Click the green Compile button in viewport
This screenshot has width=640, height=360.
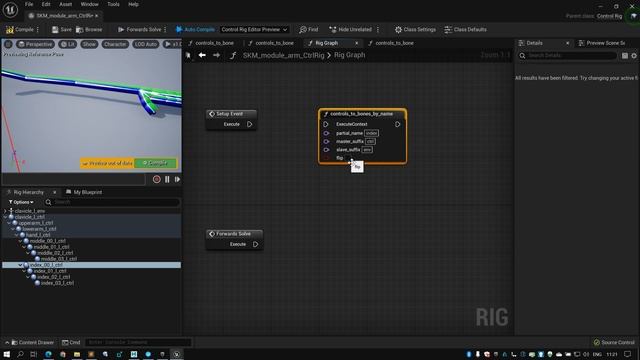click(x=156, y=163)
